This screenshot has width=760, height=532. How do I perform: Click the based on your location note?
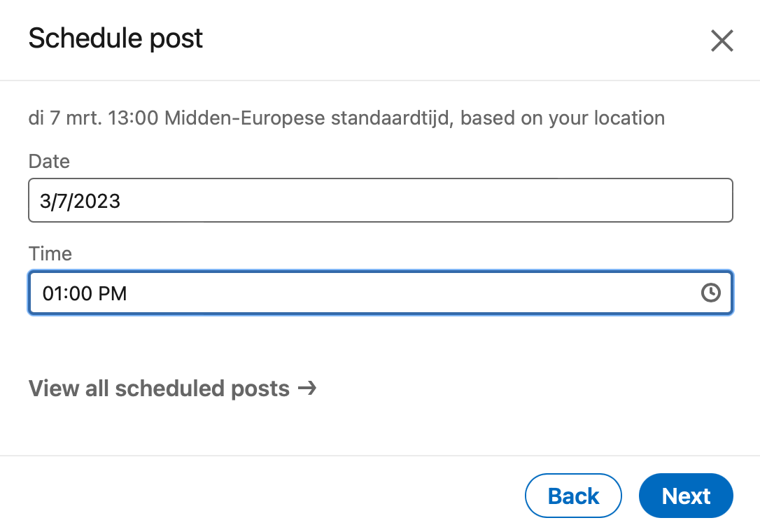tap(562, 118)
